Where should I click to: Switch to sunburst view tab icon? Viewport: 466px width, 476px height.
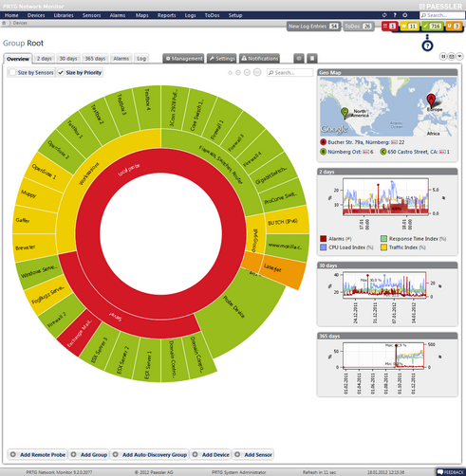point(299,58)
